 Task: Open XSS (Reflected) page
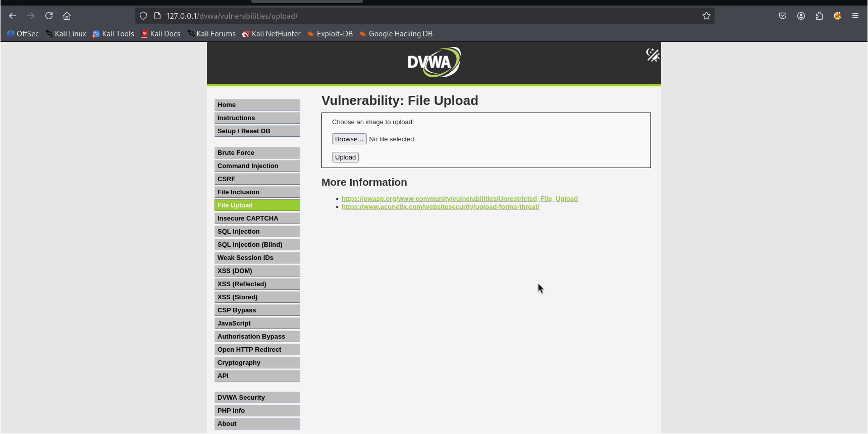point(257,284)
